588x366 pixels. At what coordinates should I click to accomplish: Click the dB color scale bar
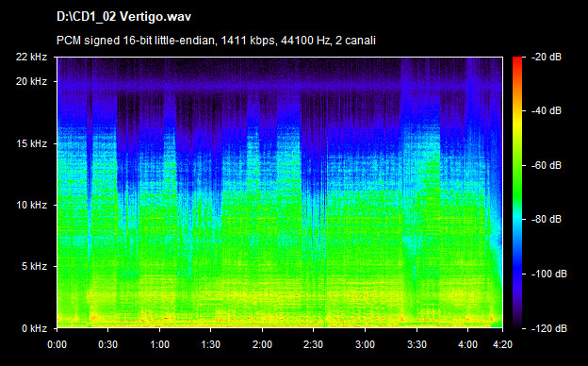click(x=517, y=193)
